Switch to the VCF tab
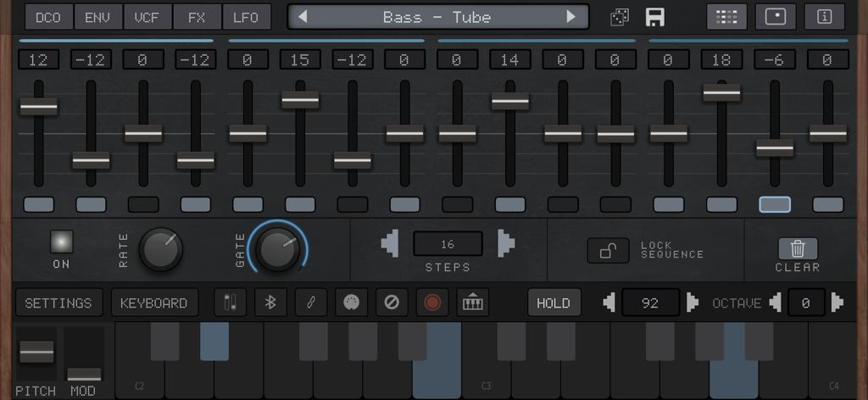The image size is (868, 400). point(147,17)
